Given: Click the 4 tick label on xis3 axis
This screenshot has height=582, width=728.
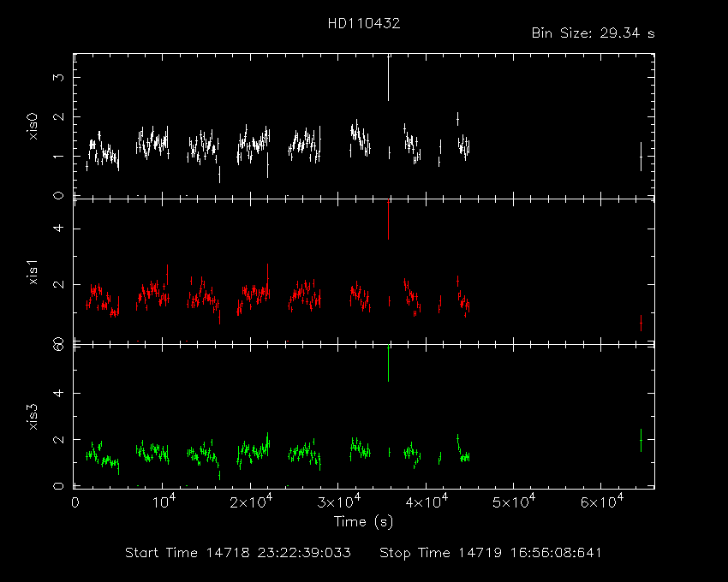Looking at the screenshot, I should 58,393.
